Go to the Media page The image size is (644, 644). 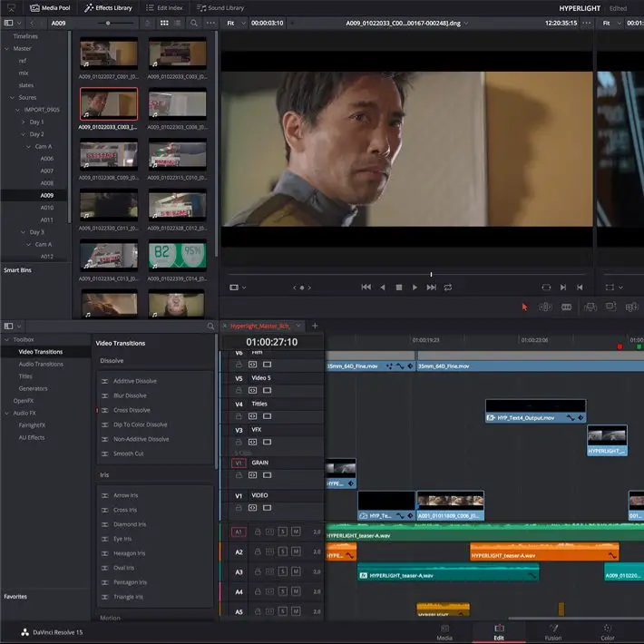(444, 632)
